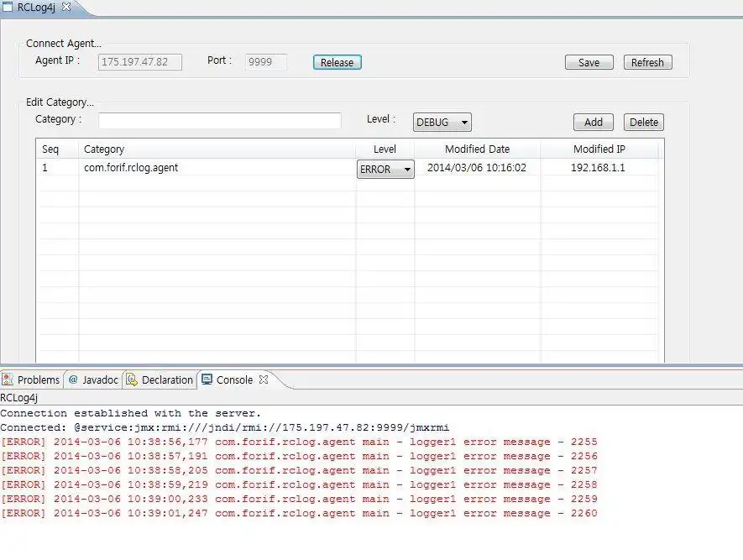This screenshot has width=743, height=560.
Task: Click the Delete category button
Action: tap(643, 123)
